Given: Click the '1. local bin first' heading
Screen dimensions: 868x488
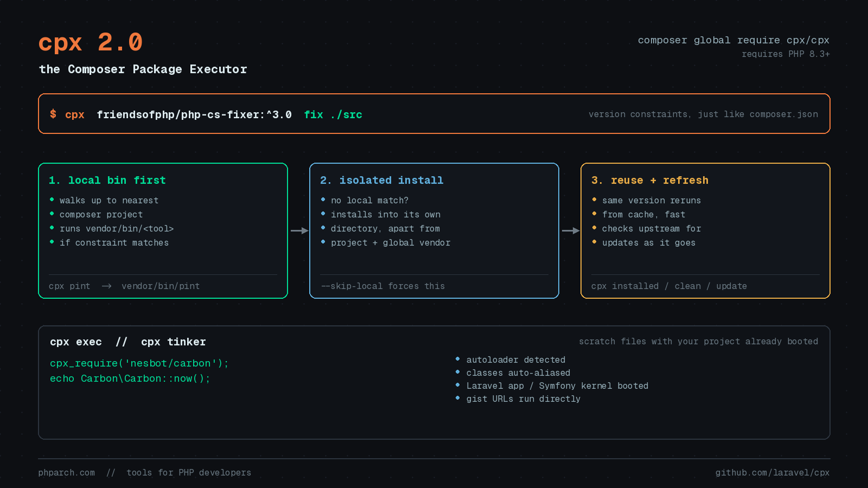Looking at the screenshot, I should [x=107, y=181].
